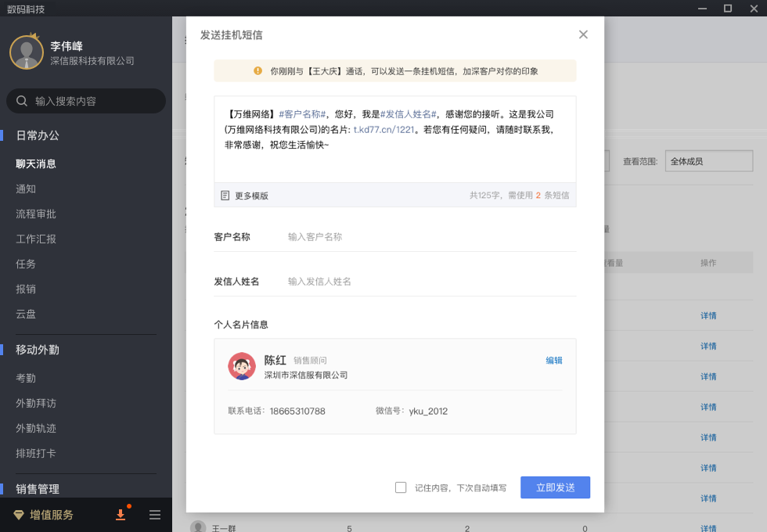
Task: Click the notice banner about 王大庆 call
Action: click(394, 71)
